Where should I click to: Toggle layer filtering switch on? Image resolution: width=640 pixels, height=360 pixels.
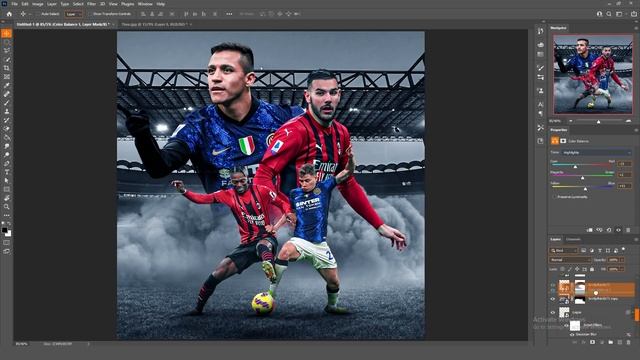coord(623,249)
